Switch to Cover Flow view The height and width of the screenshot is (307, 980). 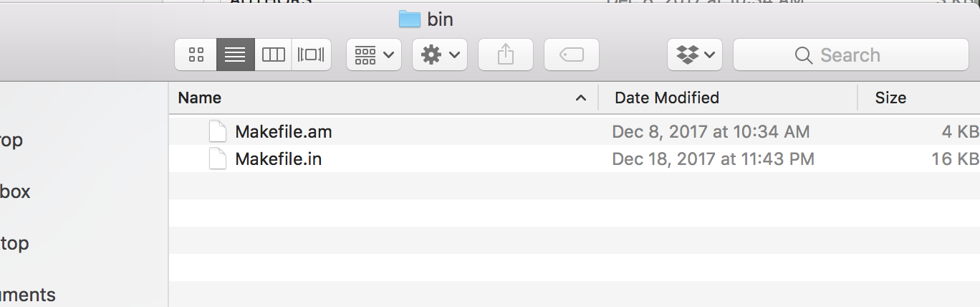[x=311, y=55]
